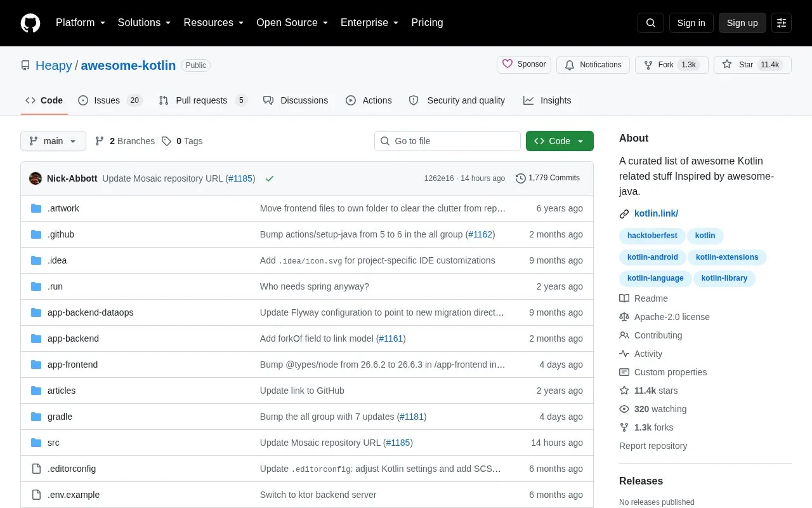This screenshot has width=812, height=508.
Task: Click the .editorconfig file icon
Action: click(x=36, y=469)
